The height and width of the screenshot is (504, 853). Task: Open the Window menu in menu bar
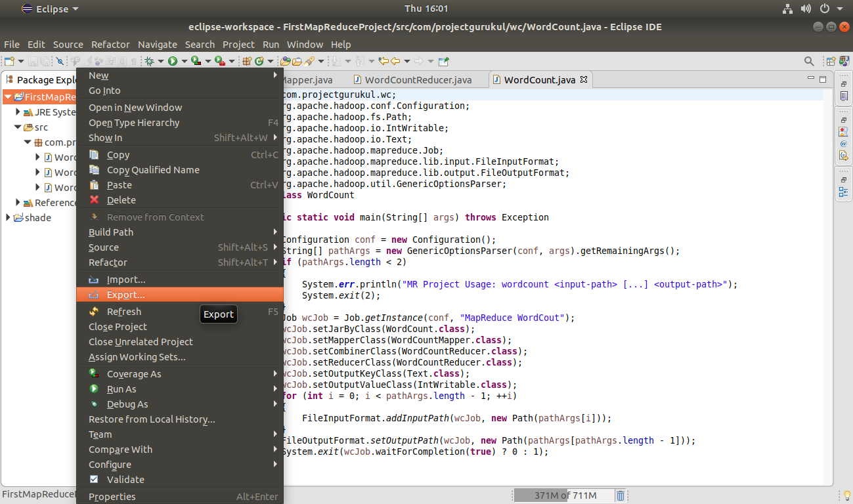tap(305, 45)
